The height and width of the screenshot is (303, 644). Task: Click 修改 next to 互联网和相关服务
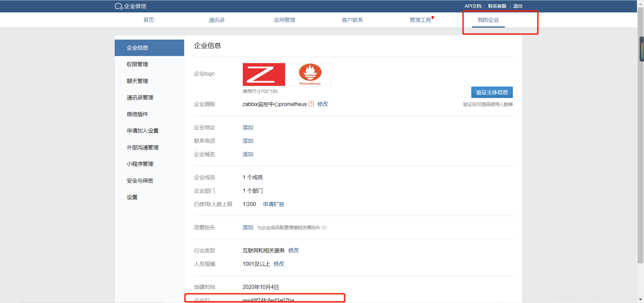[x=293, y=250]
